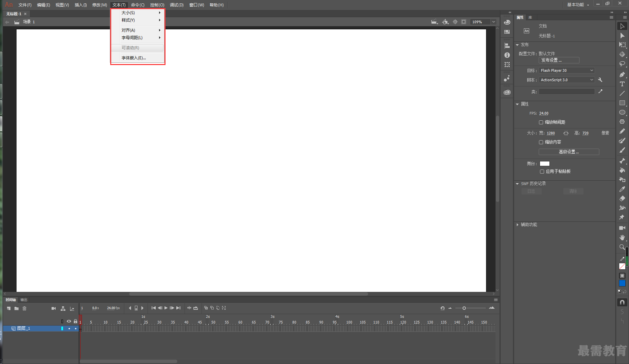Open the 修改(M) menu
629x364 pixels.
(99, 5)
